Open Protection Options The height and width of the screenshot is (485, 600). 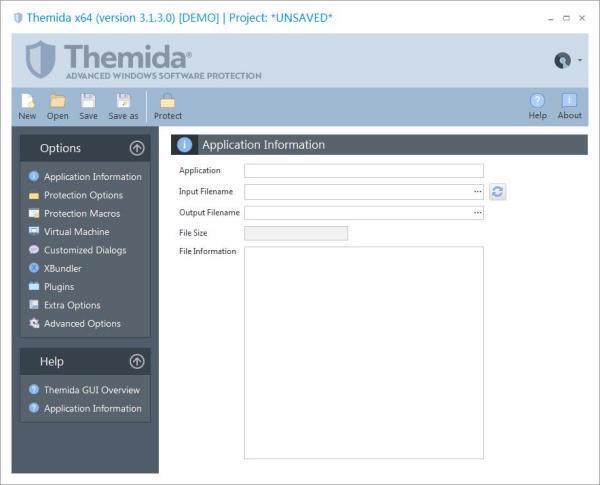pos(83,195)
